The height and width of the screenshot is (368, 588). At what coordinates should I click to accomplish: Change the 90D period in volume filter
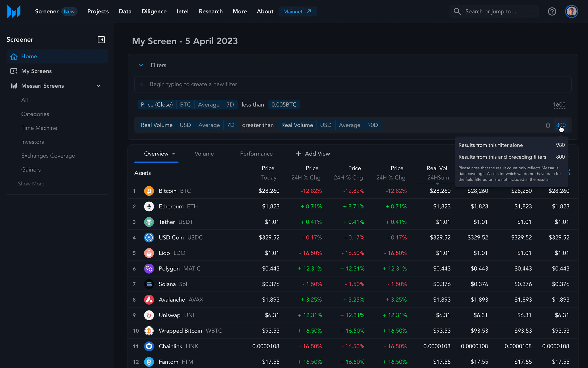373,125
